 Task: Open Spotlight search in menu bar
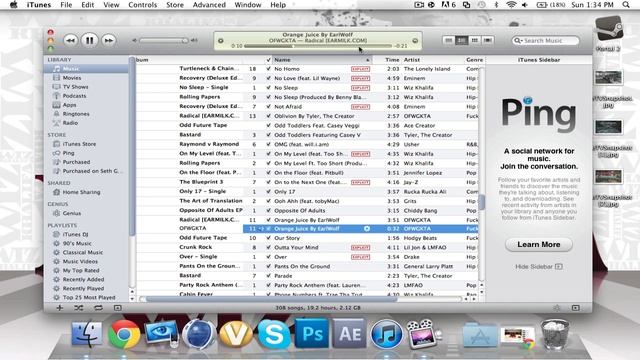click(x=626, y=5)
